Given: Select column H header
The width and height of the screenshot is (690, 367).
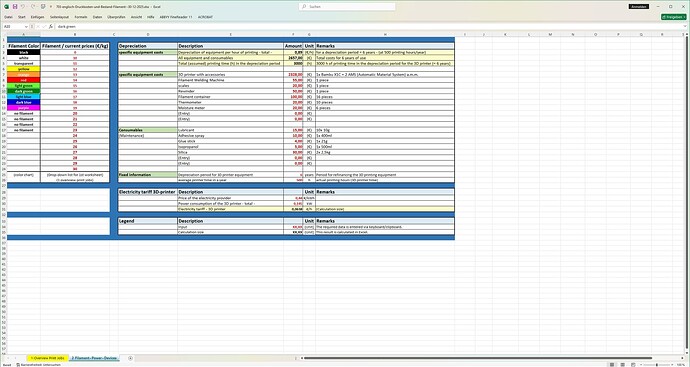Looking at the screenshot, I should (x=385, y=34).
